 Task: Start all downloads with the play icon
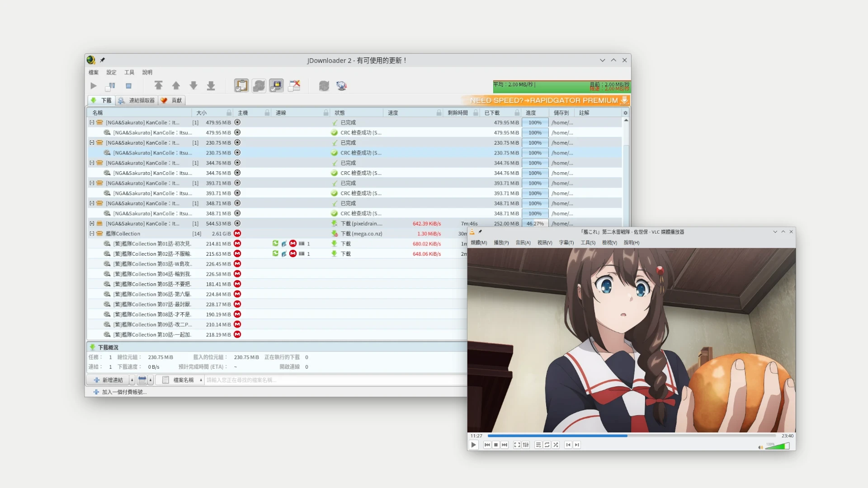coord(93,86)
